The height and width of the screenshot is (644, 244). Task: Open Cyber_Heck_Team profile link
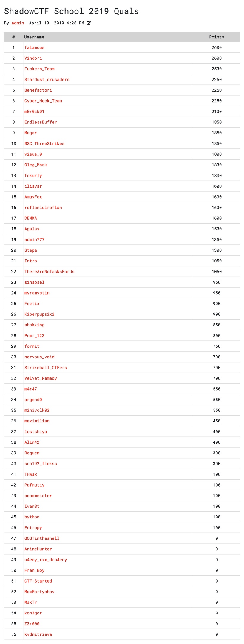tap(43, 101)
